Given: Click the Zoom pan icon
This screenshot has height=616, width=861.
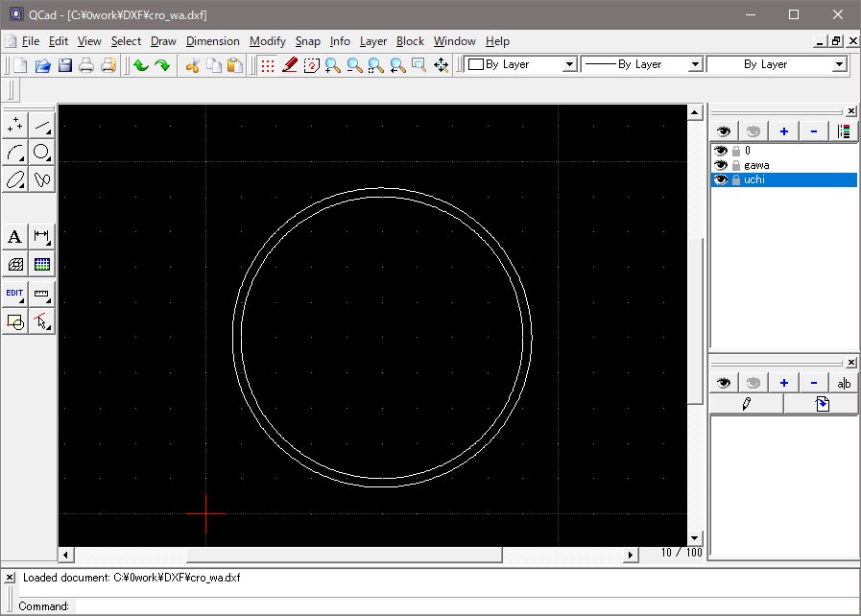Looking at the screenshot, I should (442, 65).
